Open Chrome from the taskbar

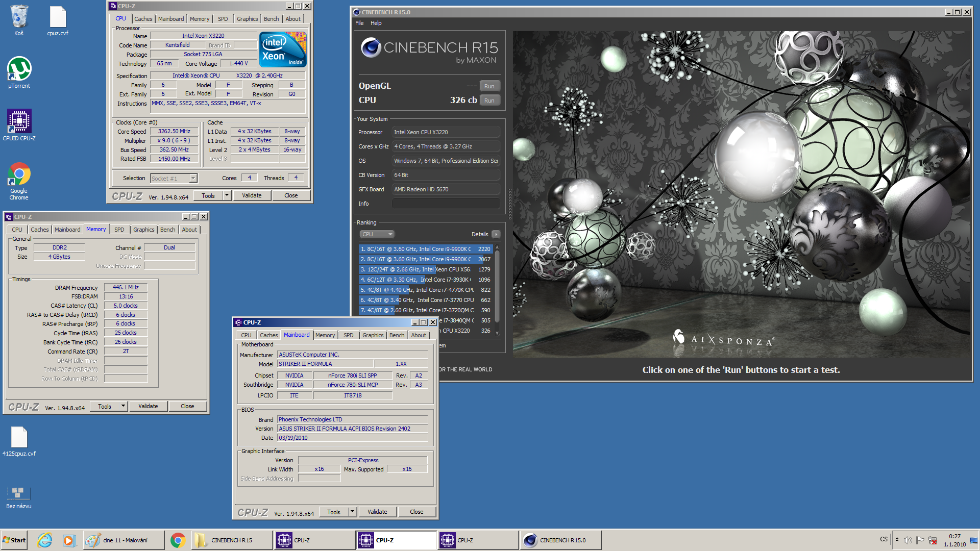pyautogui.click(x=178, y=540)
